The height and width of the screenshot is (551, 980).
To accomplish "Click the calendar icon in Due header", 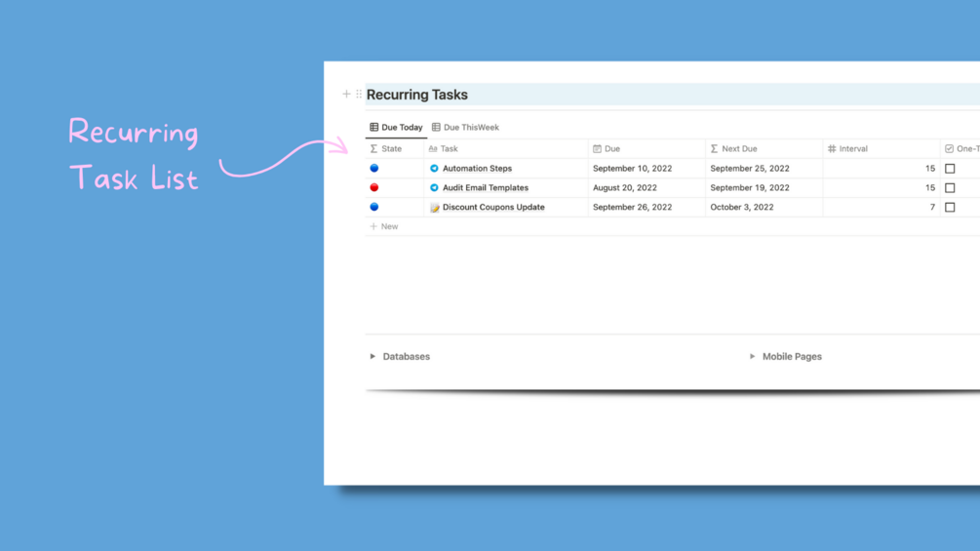I will (x=597, y=148).
